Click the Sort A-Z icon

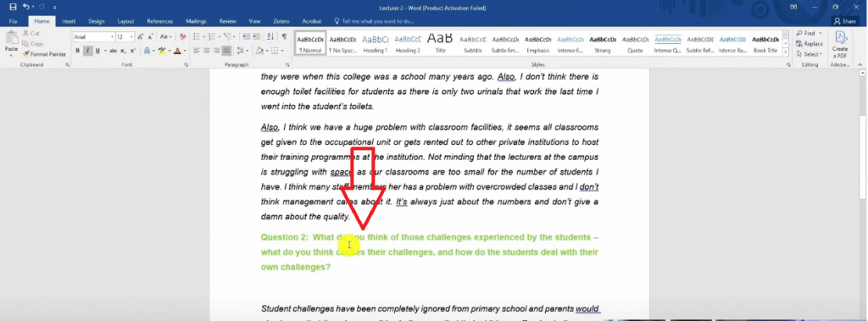(270, 37)
